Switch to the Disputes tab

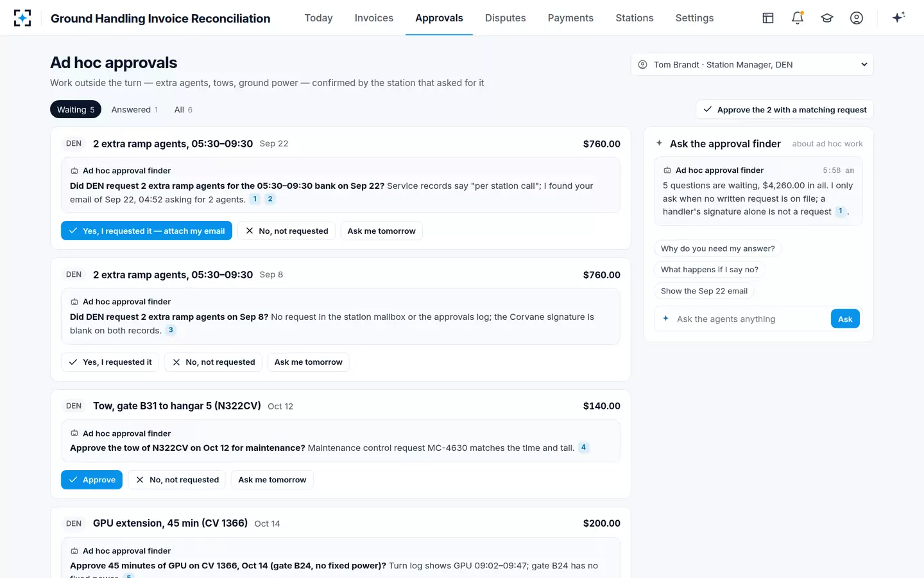pos(506,18)
